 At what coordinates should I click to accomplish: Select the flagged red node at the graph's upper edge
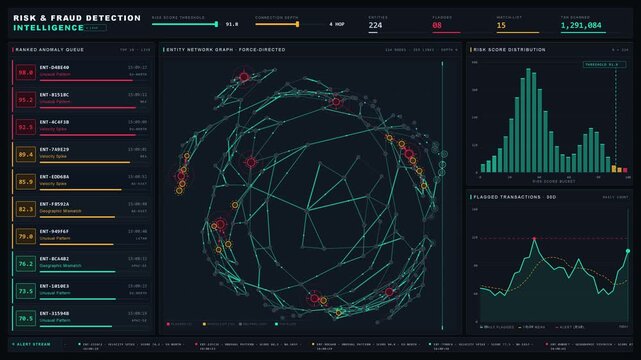click(244, 77)
